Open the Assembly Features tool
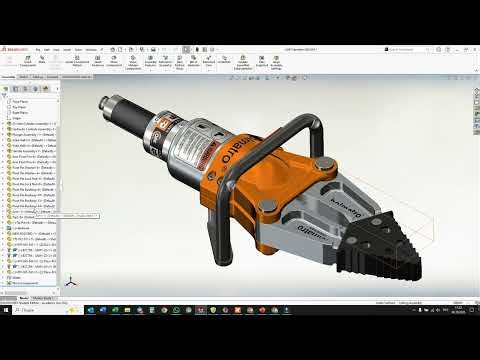This screenshot has height=360, width=480. coord(150,61)
